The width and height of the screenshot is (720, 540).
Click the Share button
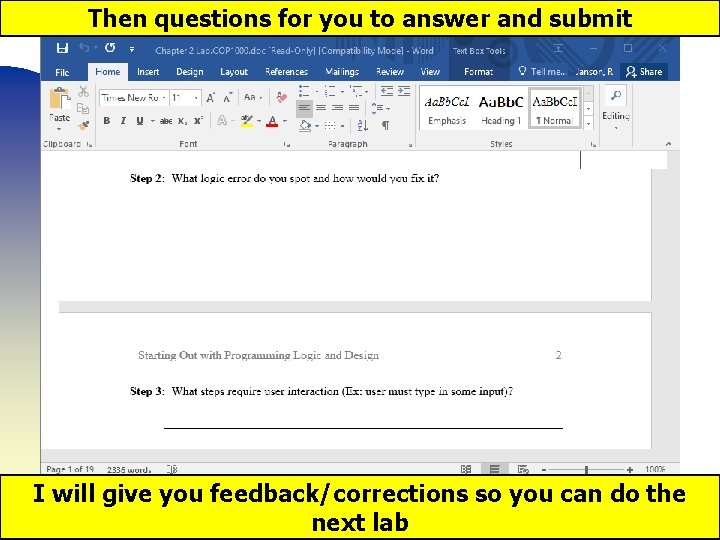click(x=644, y=72)
